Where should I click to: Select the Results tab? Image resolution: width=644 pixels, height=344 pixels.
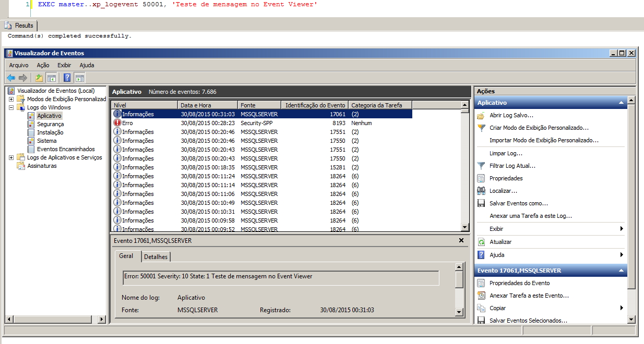click(x=19, y=25)
